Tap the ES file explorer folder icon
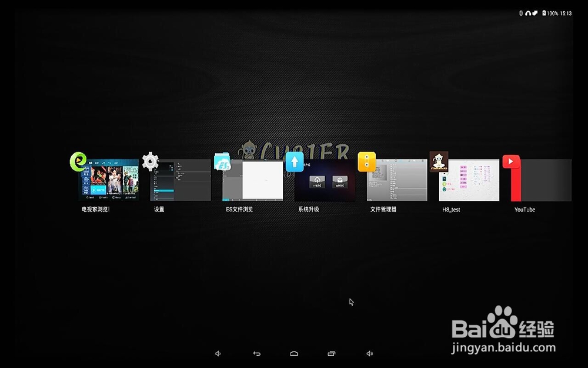This screenshot has width=588, height=368. 222,162
